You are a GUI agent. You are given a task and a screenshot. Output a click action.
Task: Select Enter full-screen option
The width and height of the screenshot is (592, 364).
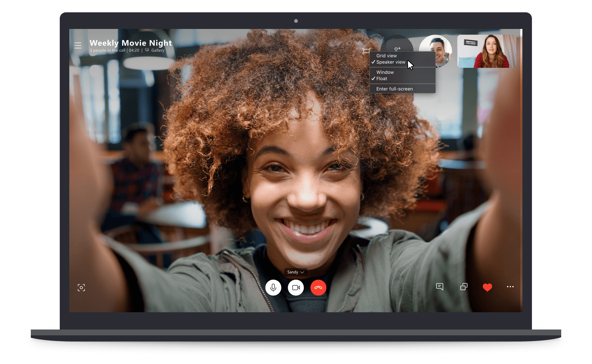[394, 89]
